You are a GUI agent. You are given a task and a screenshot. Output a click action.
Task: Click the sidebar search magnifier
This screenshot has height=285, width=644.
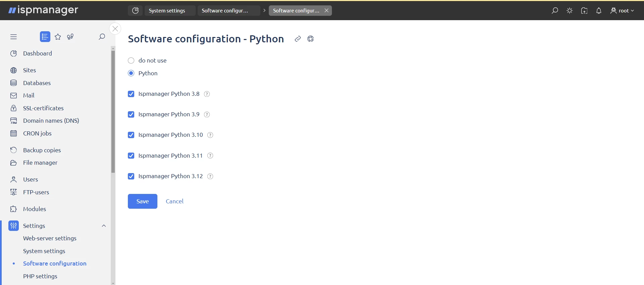coord(102,37)
